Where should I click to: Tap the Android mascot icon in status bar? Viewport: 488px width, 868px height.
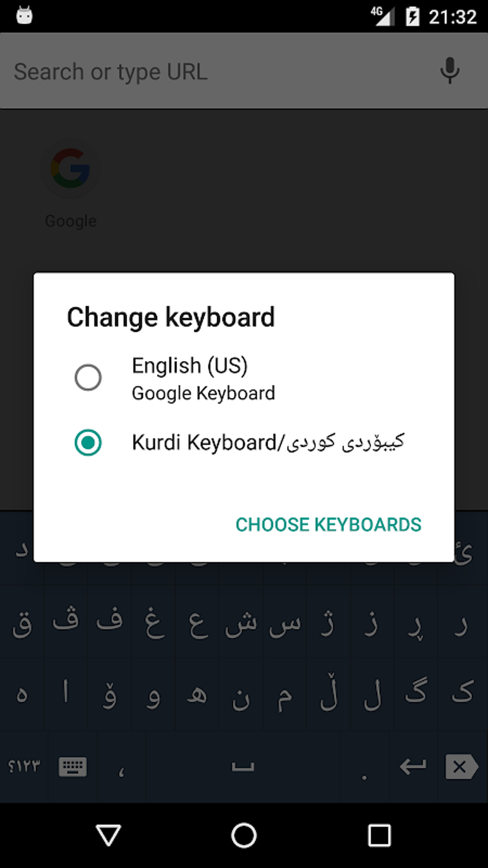tap(24, 15)
